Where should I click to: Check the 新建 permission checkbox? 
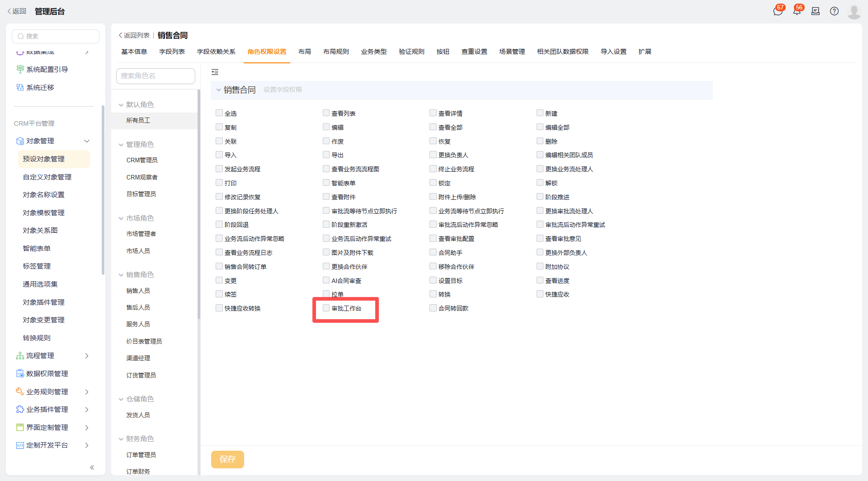(540, 113)
